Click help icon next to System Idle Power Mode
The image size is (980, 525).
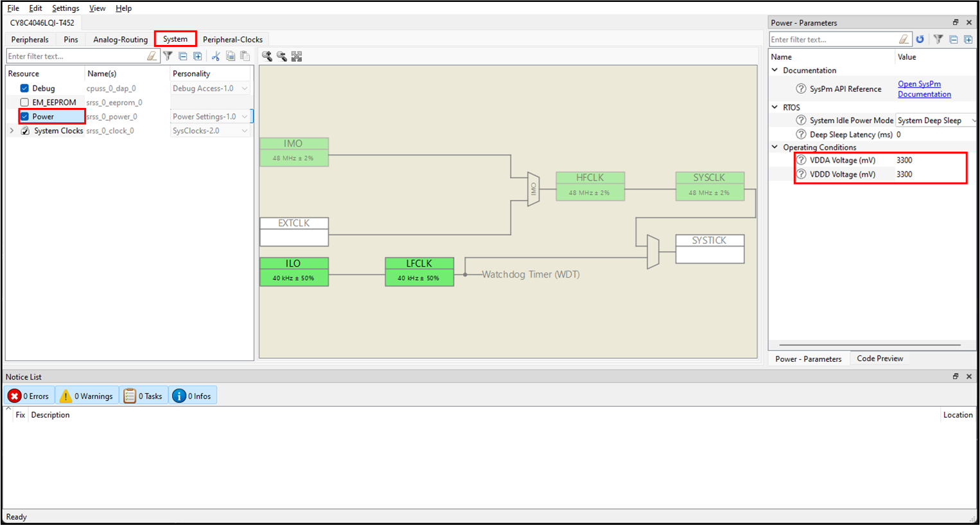(x=801, y=120)
